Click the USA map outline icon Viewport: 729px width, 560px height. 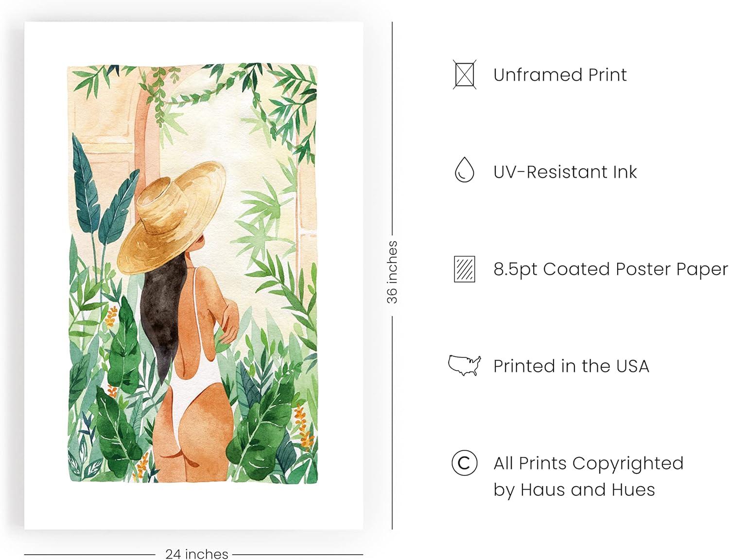click(x=465, y=366)
